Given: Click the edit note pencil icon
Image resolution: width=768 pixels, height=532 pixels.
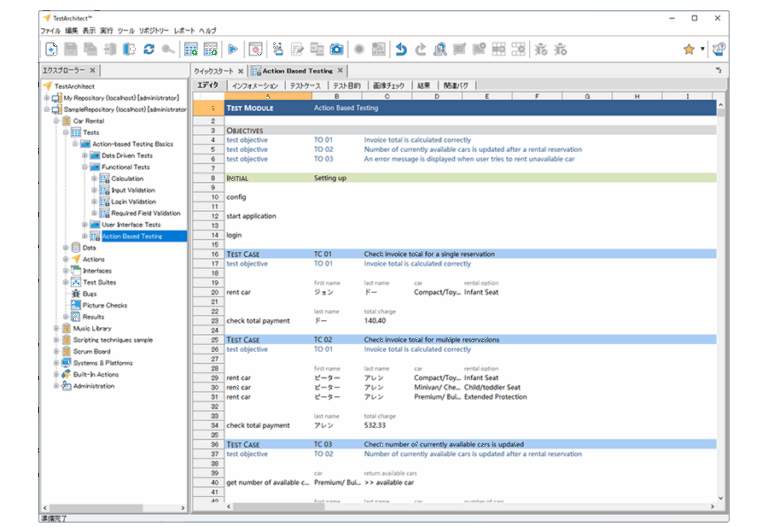Looking at the screenshot, I should [x=297, y=49].
